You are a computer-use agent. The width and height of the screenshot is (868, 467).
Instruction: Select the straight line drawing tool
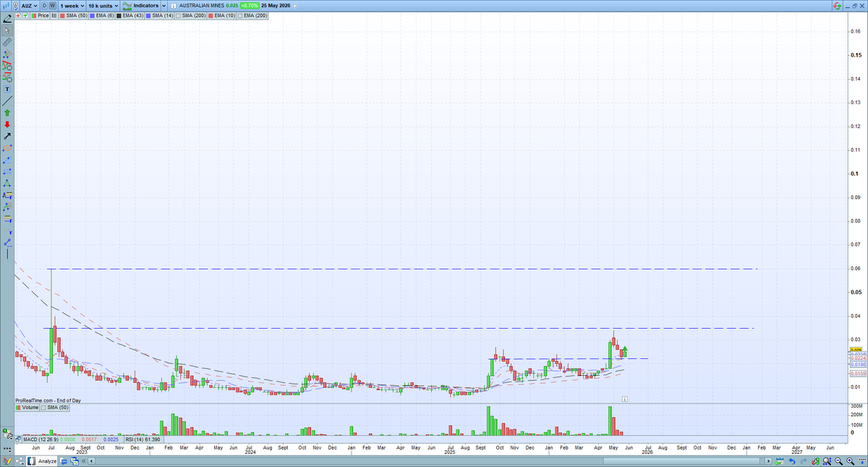[7, 100]
